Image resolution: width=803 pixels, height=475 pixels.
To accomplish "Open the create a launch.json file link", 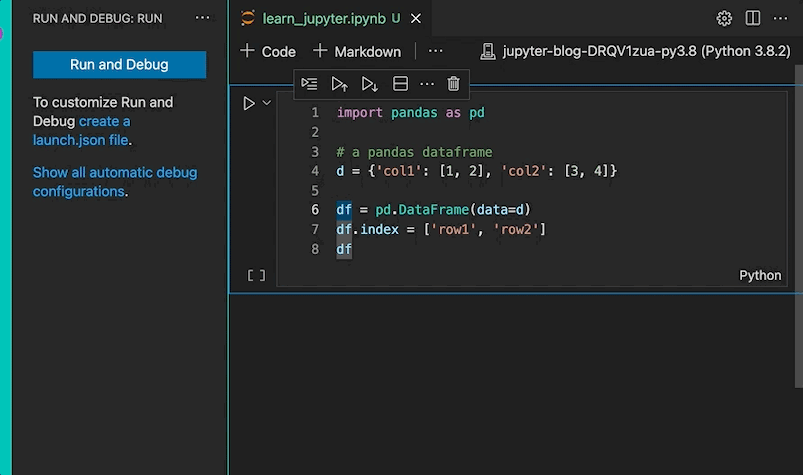I will pyautogui.click(x=81, y=131).
